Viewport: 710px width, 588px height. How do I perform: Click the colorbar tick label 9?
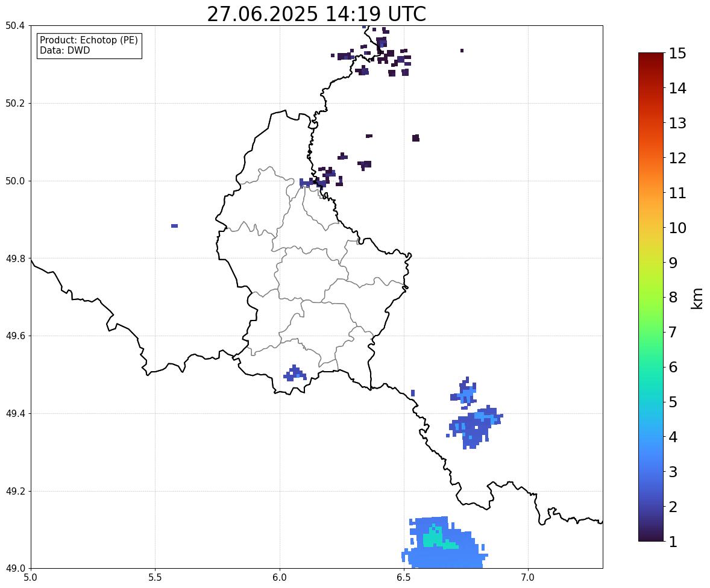point(673,263)
